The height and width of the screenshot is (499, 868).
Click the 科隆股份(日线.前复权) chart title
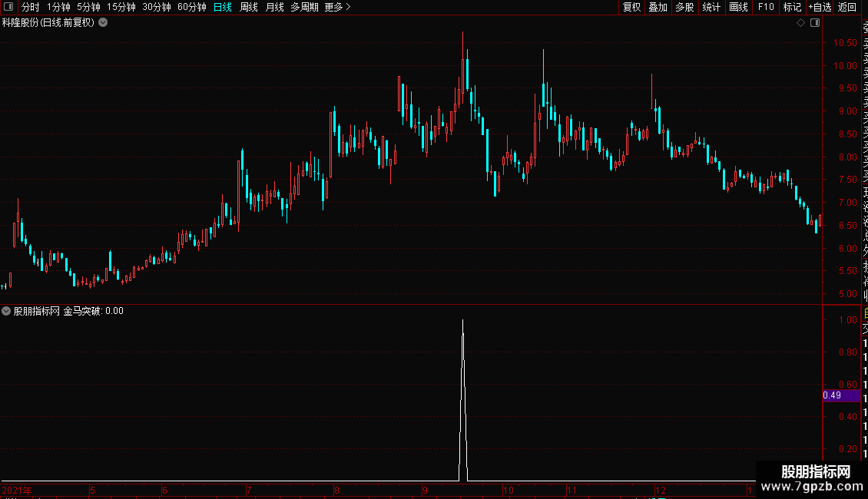click(48, 23)
